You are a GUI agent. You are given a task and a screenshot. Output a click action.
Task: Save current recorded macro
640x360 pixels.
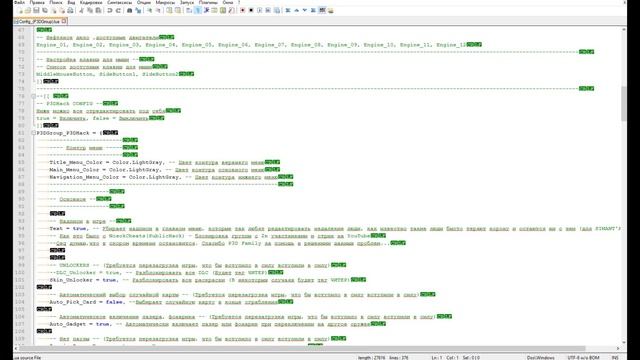click(x=277, y=10)
